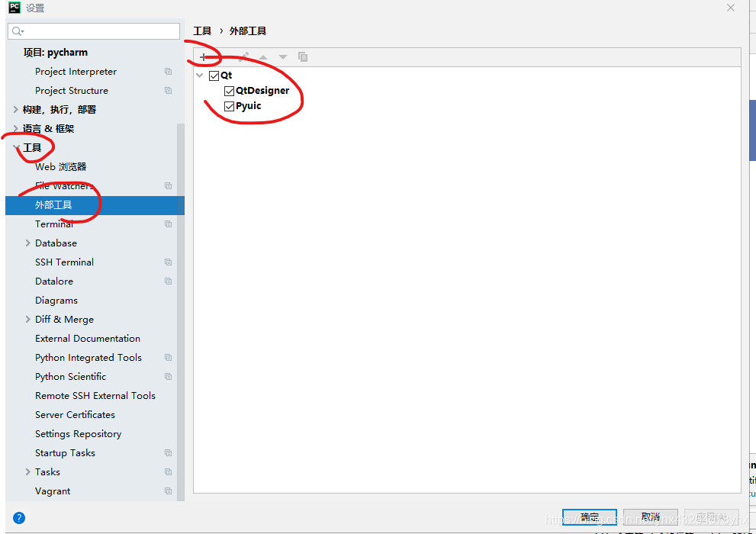Click the 工具 breadcrumb link
Screen dimensions: 756x534
tap(202, 31)
